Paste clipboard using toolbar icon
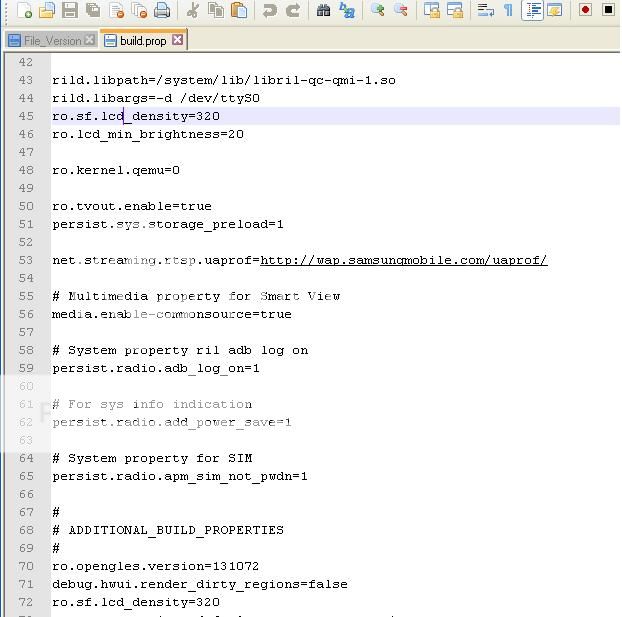 pos(239,11)
